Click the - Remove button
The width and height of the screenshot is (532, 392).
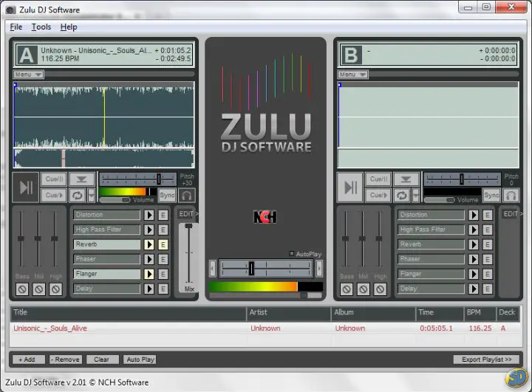tap(65, 360)
